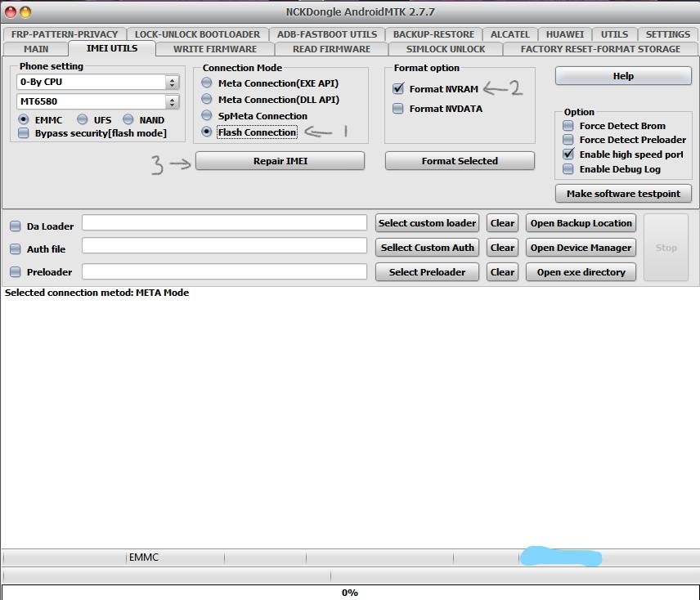This screenshot has width=700, height=600.
Task: Select the UFS storage radio button
Action: (x=82, y=119)
